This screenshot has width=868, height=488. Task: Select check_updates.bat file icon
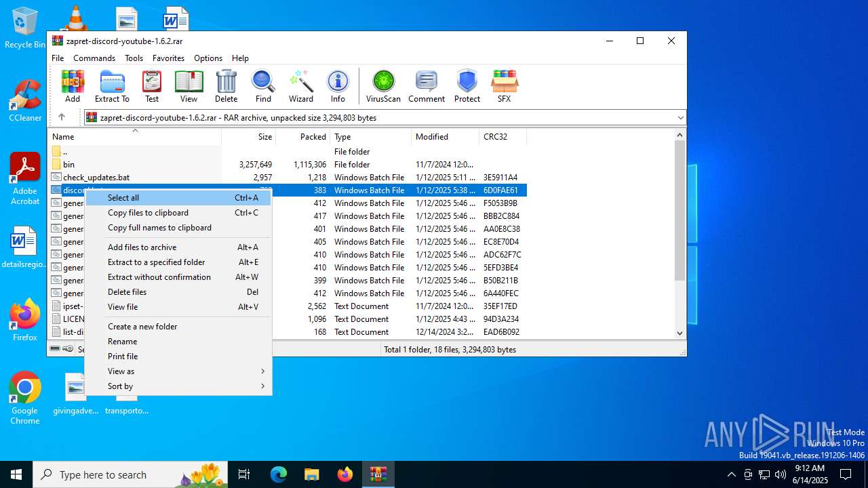[56, 177]
